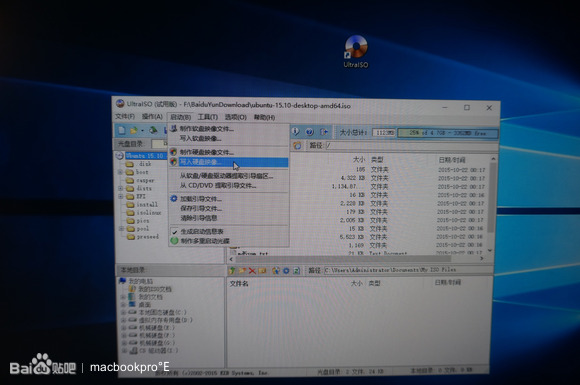
Task: Click gear icon beside 加载引导文件
Action: (174, 199)
